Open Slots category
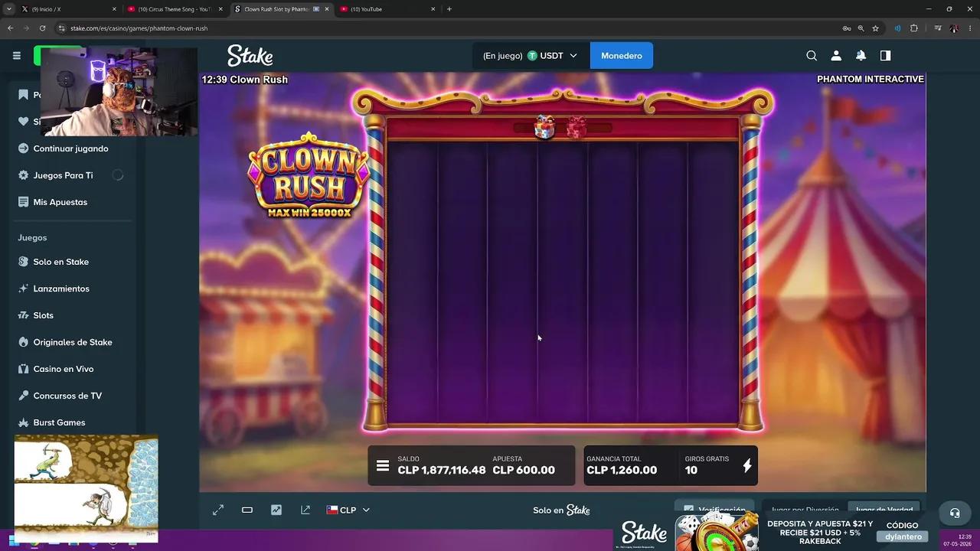This screenshot has width=980, height=551. coord(43,315)
